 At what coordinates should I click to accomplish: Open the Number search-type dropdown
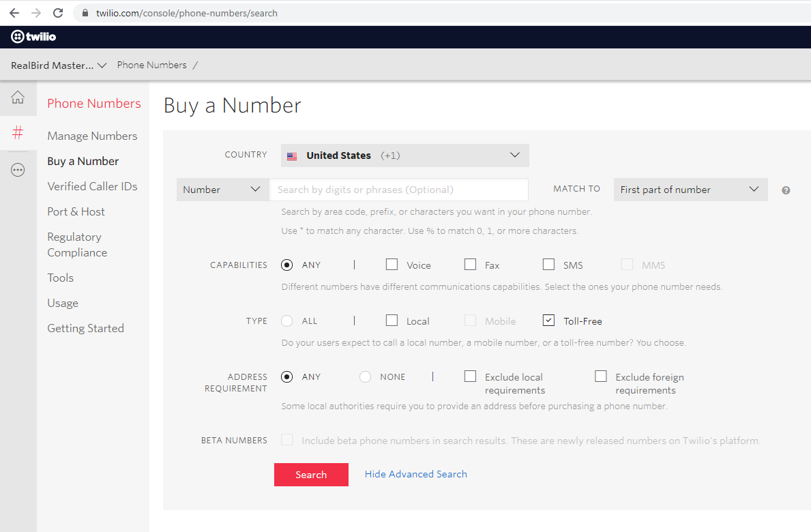point(222,190)
